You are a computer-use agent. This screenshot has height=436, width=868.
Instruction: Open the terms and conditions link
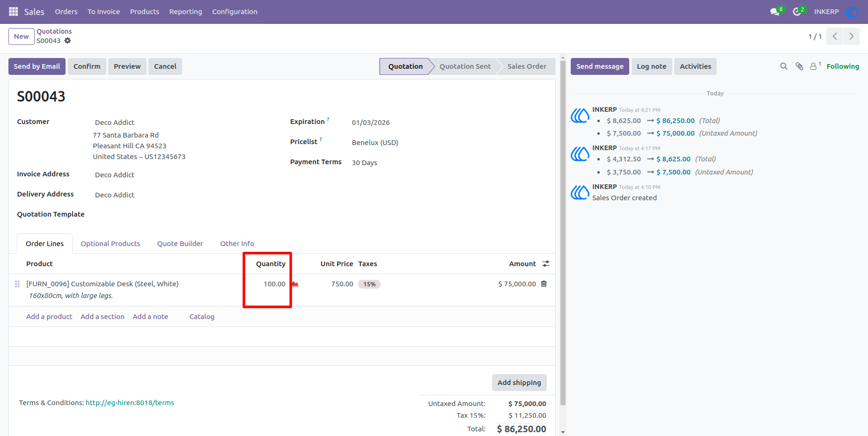(130, 403)
